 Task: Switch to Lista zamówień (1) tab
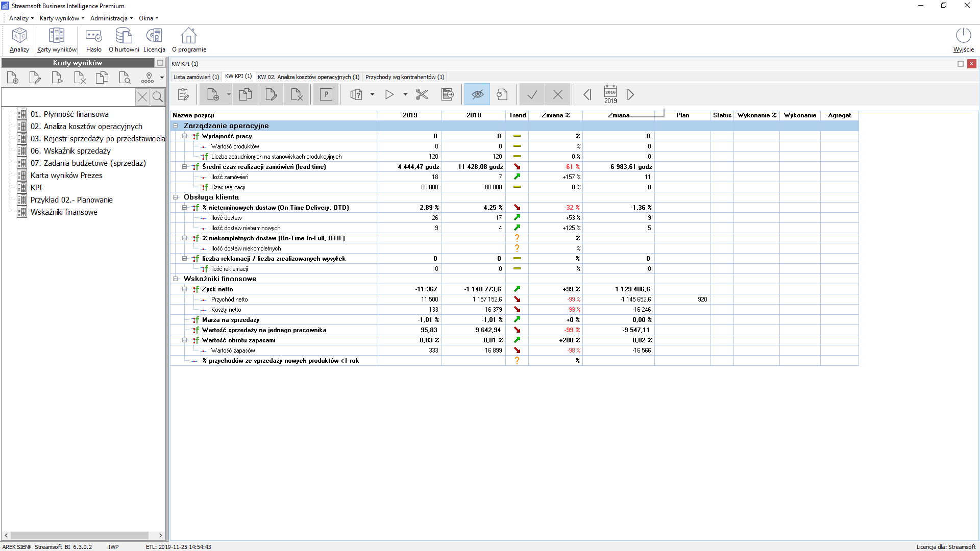[x=196, y=77]
